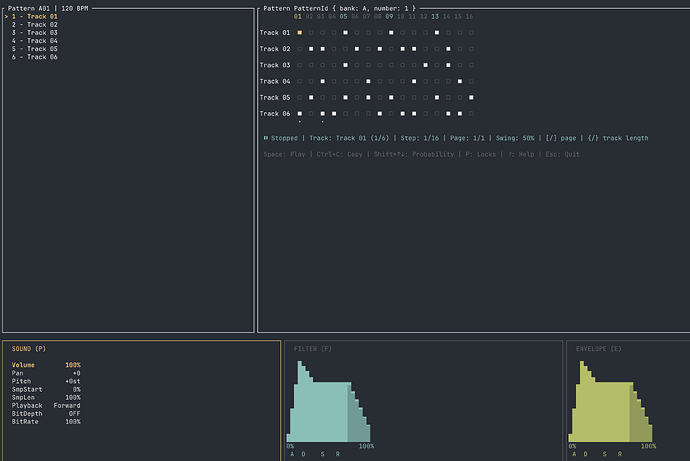Enable step 16 on Track 01 row
The height and width of the screenshot is (461, 690).
coord(471,33)
